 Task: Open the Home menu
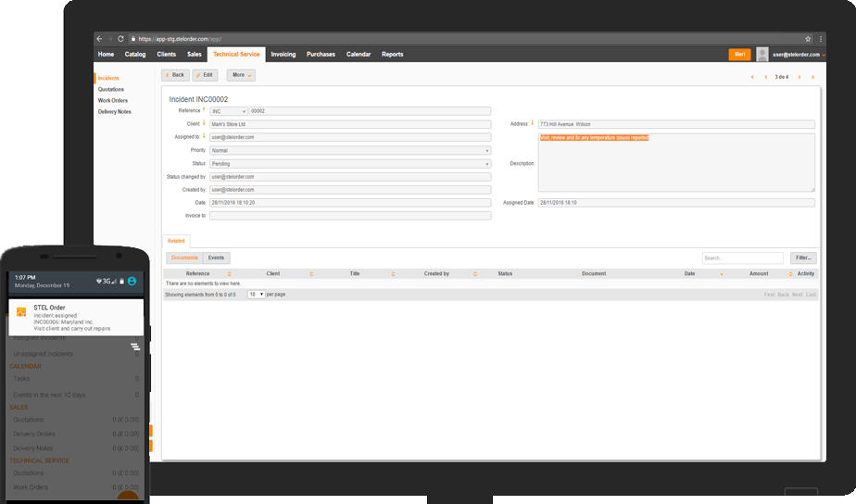[106, 54]
